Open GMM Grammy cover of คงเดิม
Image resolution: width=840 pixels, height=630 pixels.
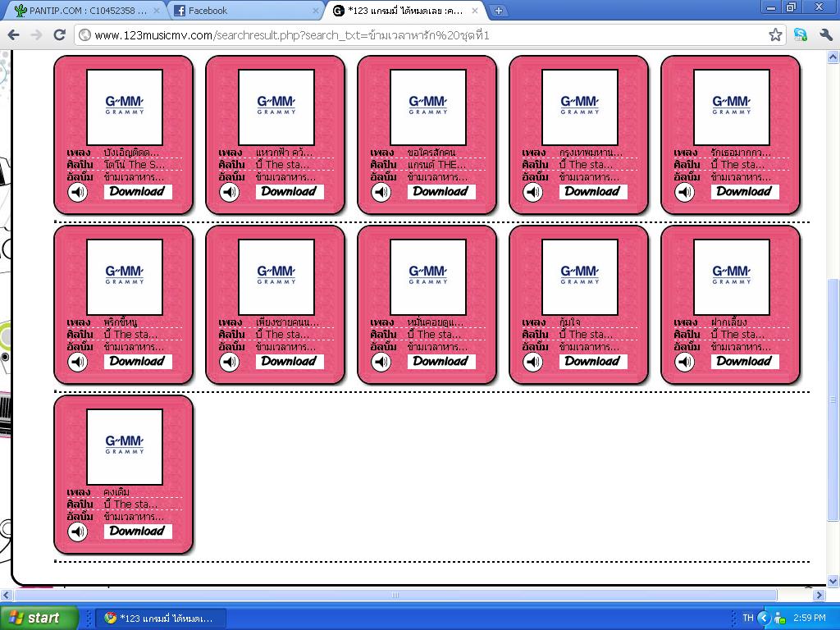pyautogui.click(x=125, y=447)
